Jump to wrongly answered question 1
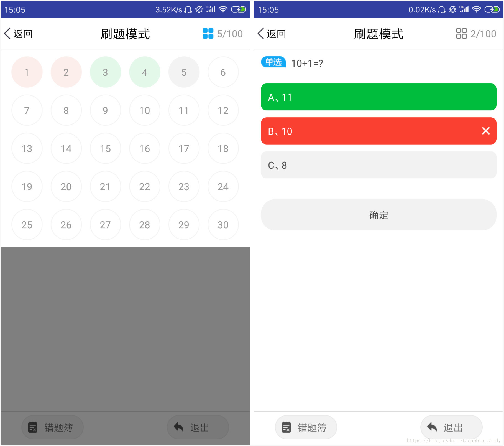Image resolution: width=504 pixels, height=446 pixels. (x=27, y=72)
